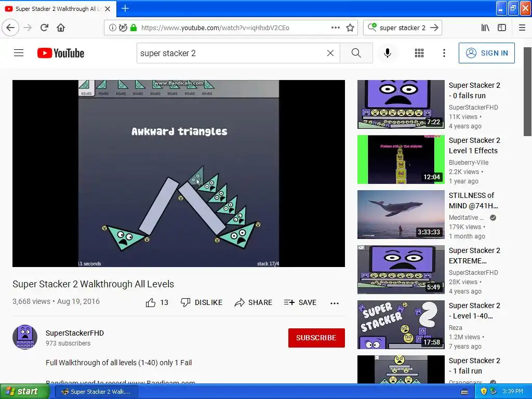Click title 'Super Stacker 2 - 0 fails run'
Image resolution: width=532 pixels, height=399 pixels.
[x=474, y=90]
